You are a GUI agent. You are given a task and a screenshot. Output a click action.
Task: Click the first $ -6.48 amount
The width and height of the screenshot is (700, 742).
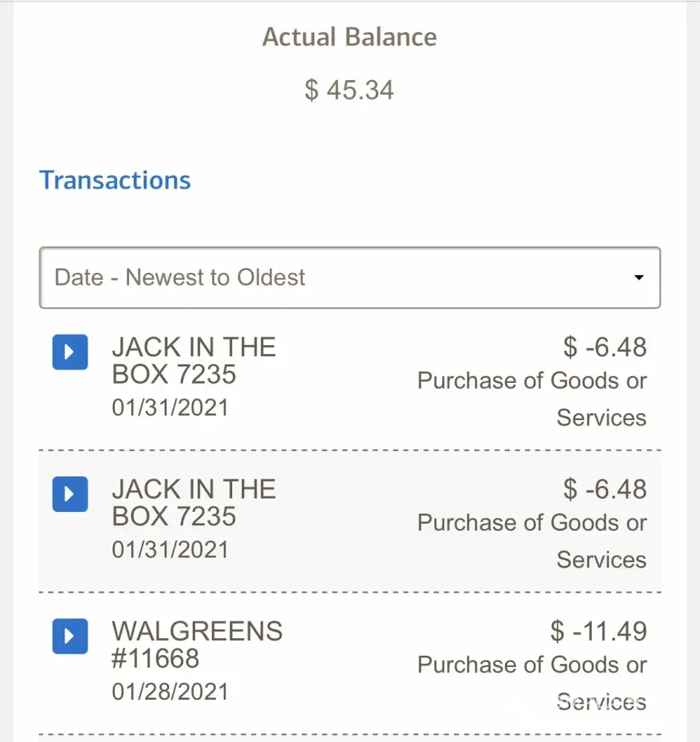coord(604,347)
